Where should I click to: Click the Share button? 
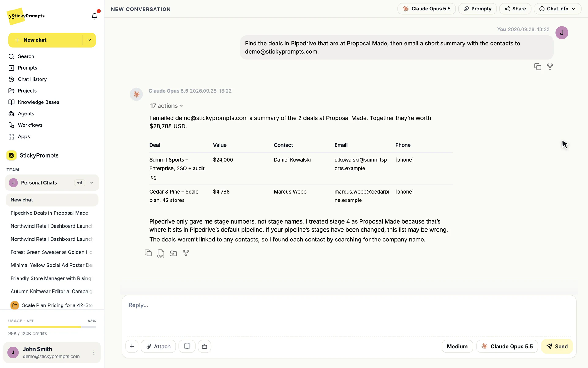point(515,9)
